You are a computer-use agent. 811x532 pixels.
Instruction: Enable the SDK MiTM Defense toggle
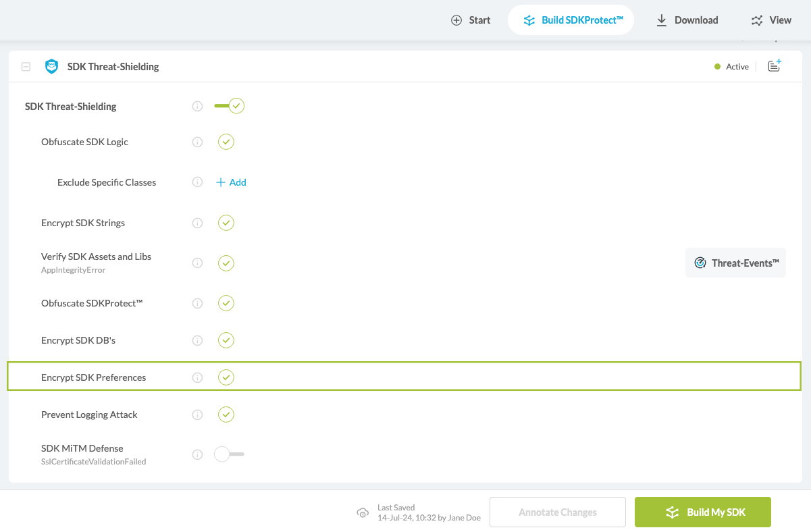229,454
